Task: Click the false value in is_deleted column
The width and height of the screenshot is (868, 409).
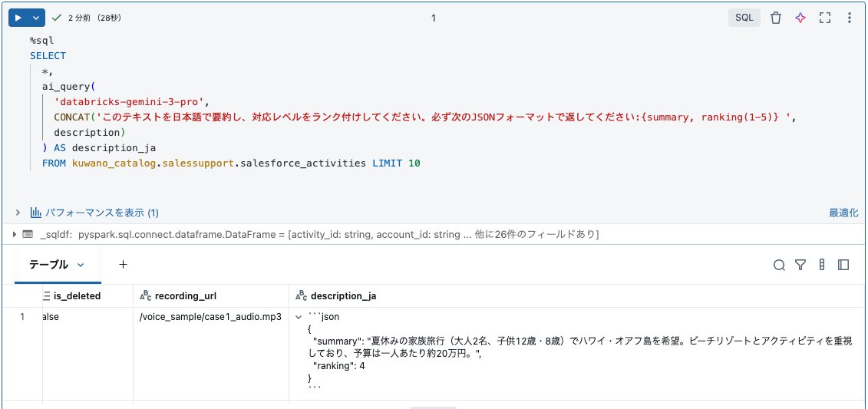Action: point(51,317)
